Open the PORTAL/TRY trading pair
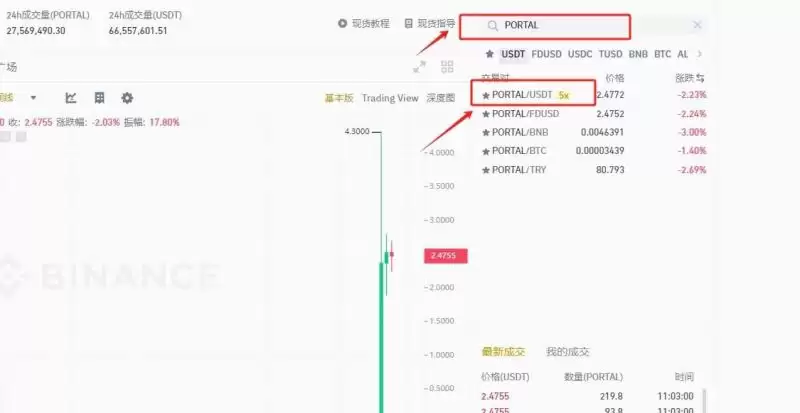Viewport: 800px width, 413px height. [519, 169]
